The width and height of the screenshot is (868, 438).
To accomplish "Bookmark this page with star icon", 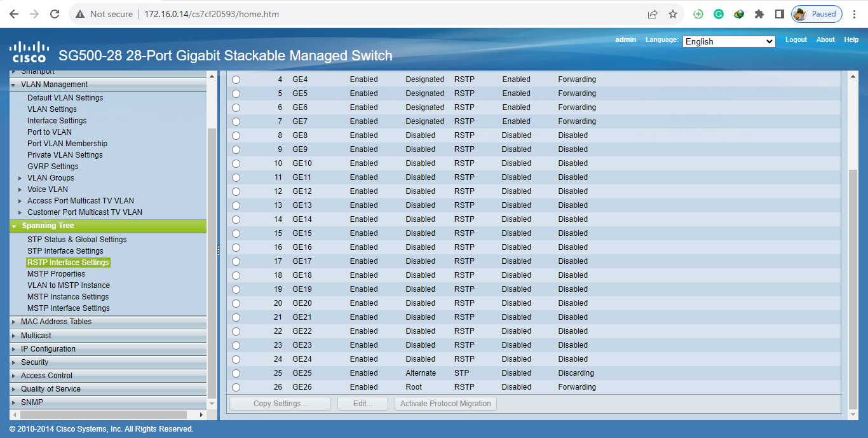I will point(673,14).
